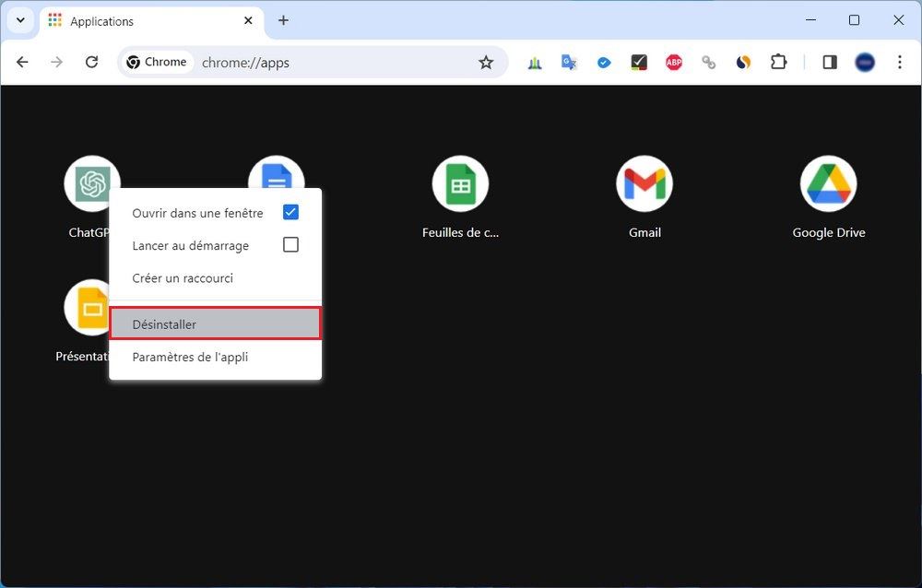The image size is (922, 588).
Task: Choose Créer un raccourci menu entry
Action: (183, 278)
